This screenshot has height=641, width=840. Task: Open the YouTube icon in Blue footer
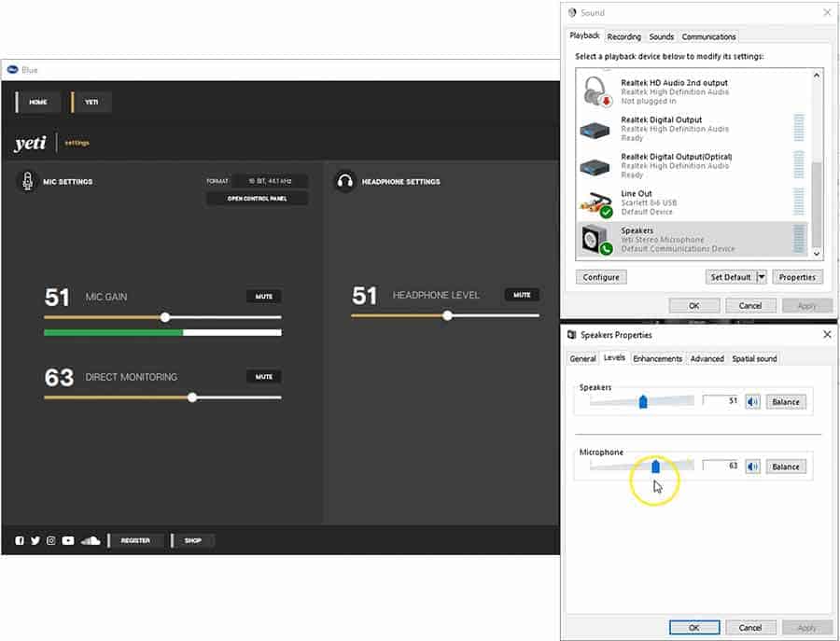point(68,540)
